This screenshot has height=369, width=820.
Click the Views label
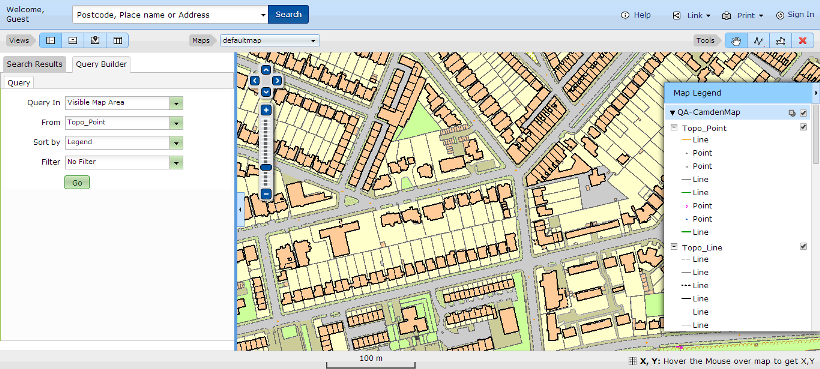pyautogui.click(x=19, y=40)
